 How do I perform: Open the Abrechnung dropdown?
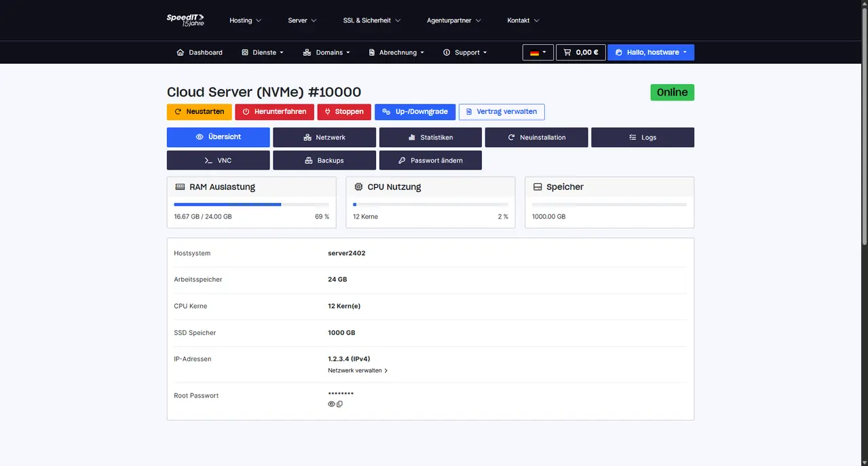[396, 52]
